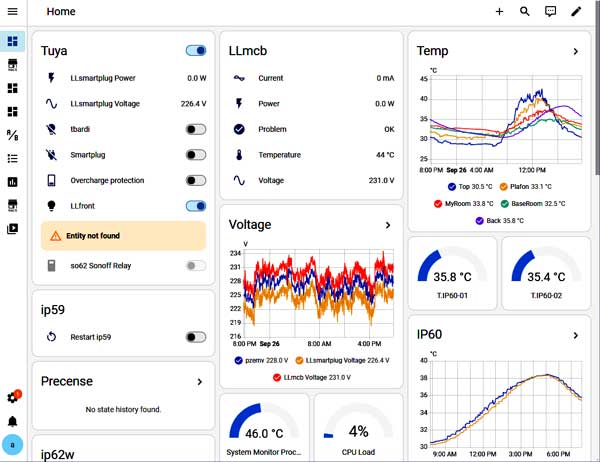Viewport: 600px width, 462px height.
Task: Open the A/B sidebar icon
Action: (13, 135)
